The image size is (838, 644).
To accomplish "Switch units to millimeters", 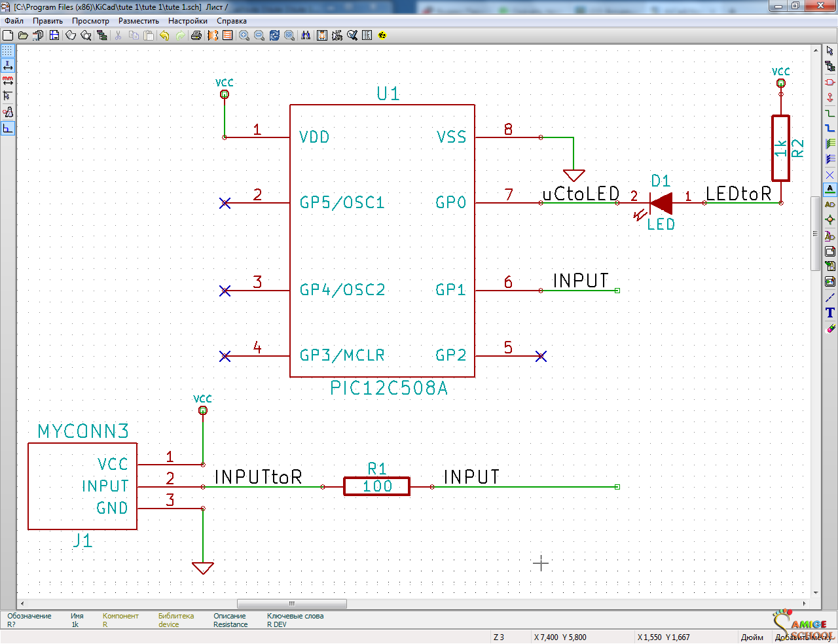I will tap(8, 81).
